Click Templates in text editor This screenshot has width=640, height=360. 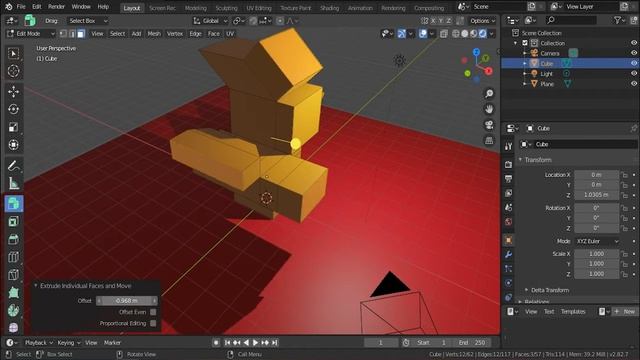tap(573, 311)
